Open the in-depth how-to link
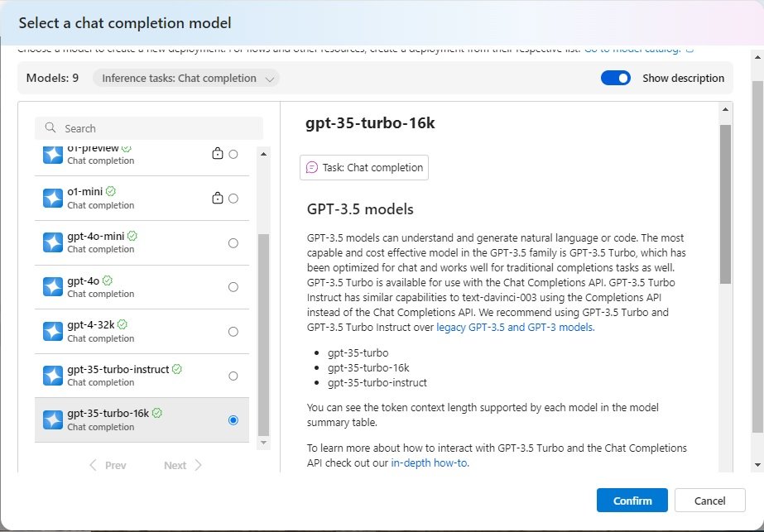The width and height of the screenshot is (764, 532). point(430,463)
